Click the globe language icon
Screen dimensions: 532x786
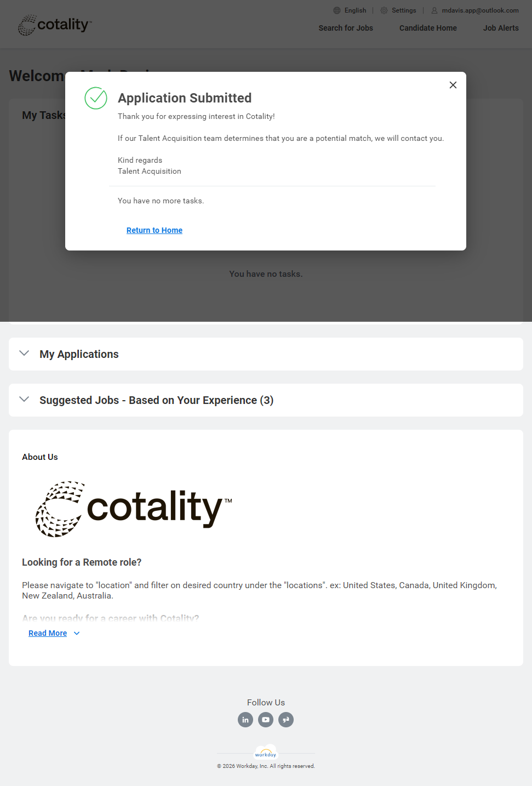[x=337, y=10]
